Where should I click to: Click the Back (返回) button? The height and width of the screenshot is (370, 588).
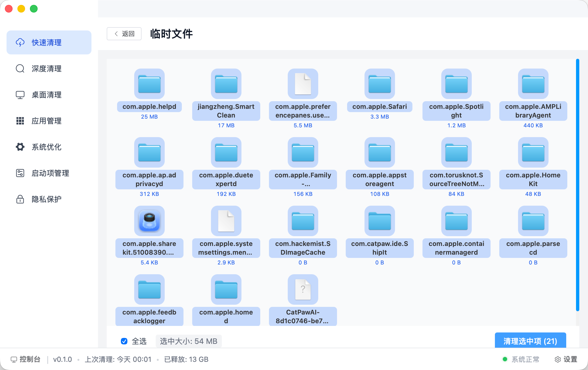(124, 34)
